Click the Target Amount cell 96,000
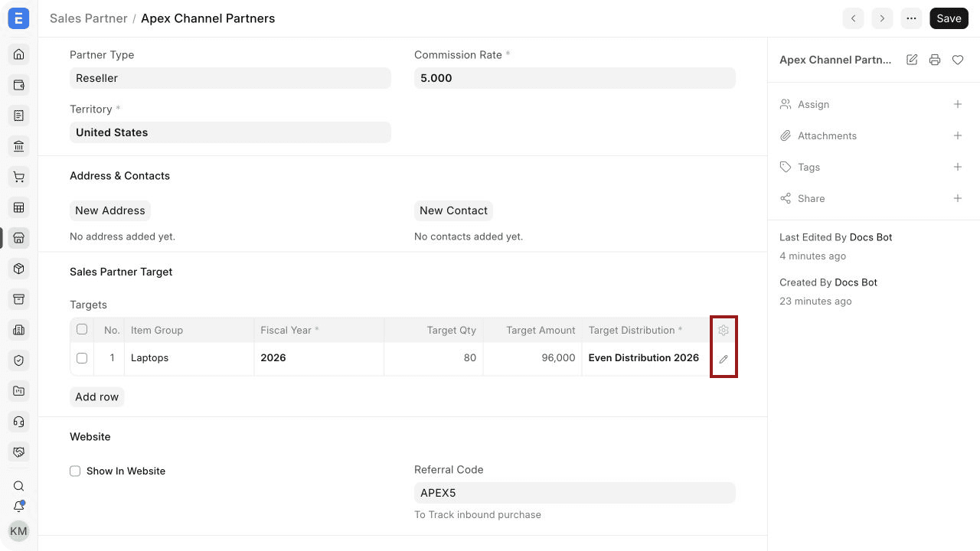This screenshot has height=551, width=980. click(x=533, y=358)
